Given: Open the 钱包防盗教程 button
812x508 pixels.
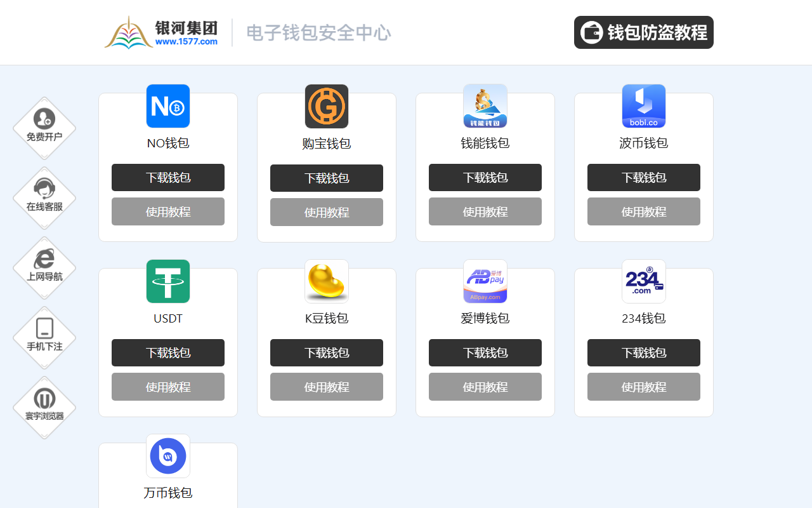Looking at the screenshot, I should point(644,32).
